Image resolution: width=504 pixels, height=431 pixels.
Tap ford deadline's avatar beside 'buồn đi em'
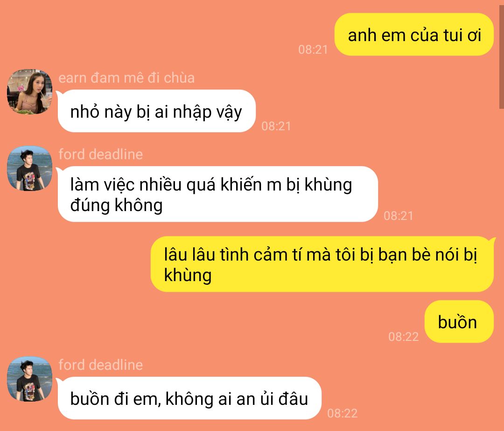coord(29,379)
